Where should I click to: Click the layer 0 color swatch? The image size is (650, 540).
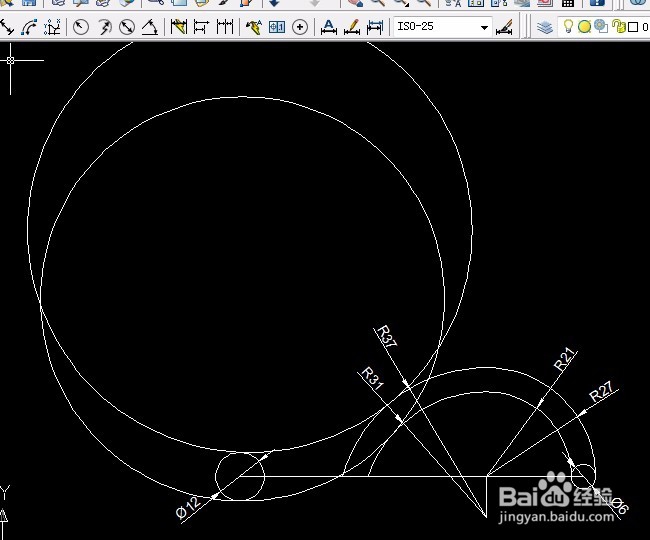tap(633, 27)
